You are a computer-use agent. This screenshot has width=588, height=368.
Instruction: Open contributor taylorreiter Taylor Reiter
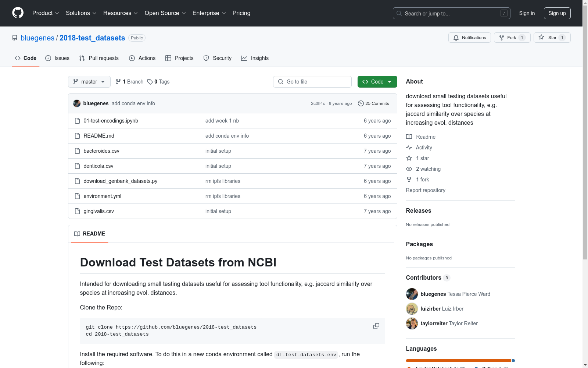click(442, 323)
